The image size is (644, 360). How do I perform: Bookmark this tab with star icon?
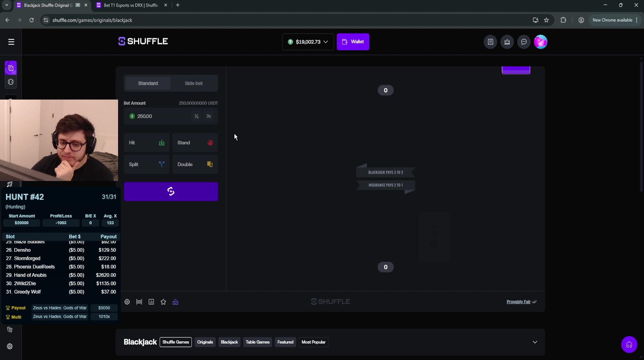pyautogui.click(x=546, y=20)
